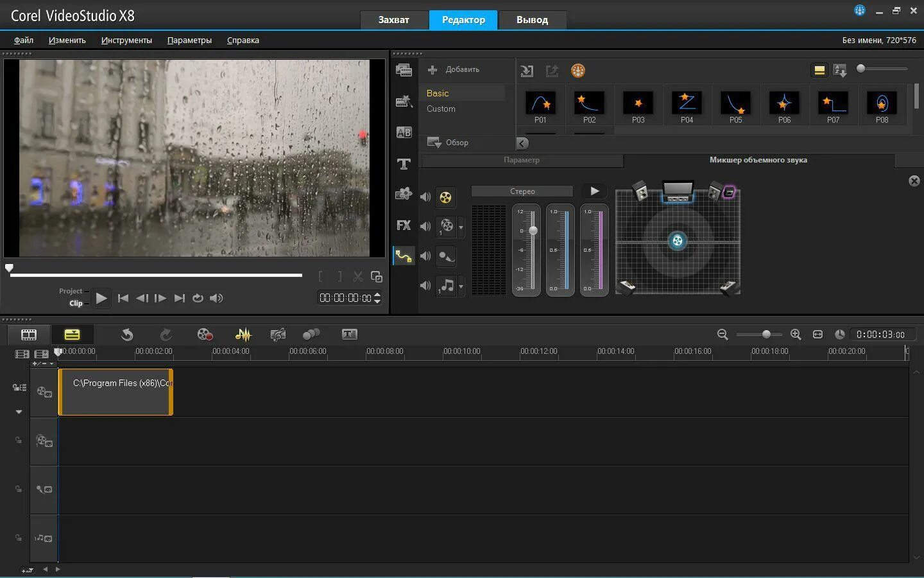Open the Graphic library icon
Screen dimensions: 924x578
[404, 193]
